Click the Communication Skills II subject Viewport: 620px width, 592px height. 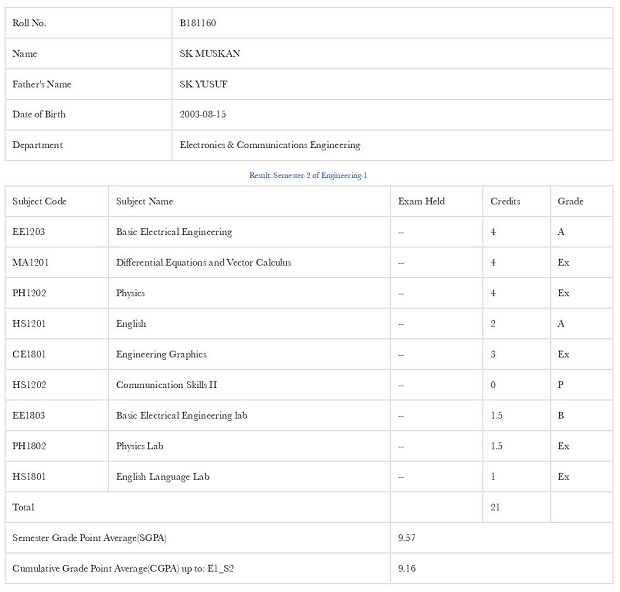click(166, 385)
